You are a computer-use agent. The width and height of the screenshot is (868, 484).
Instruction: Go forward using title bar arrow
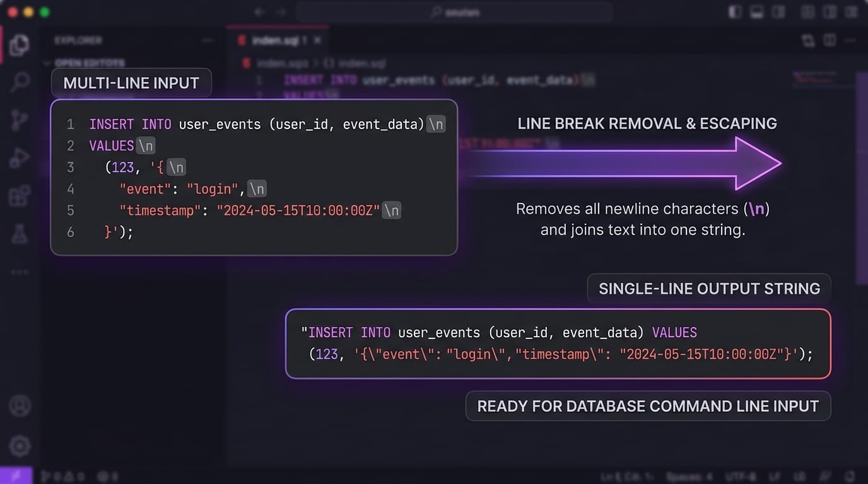(281, 12)
